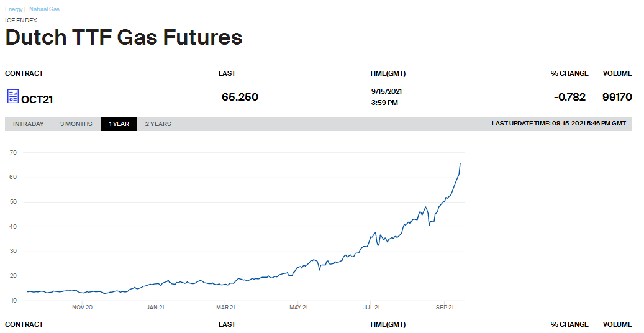Select the 1 YEAR chart tab

pyautogui.click(x=119, y=124)
